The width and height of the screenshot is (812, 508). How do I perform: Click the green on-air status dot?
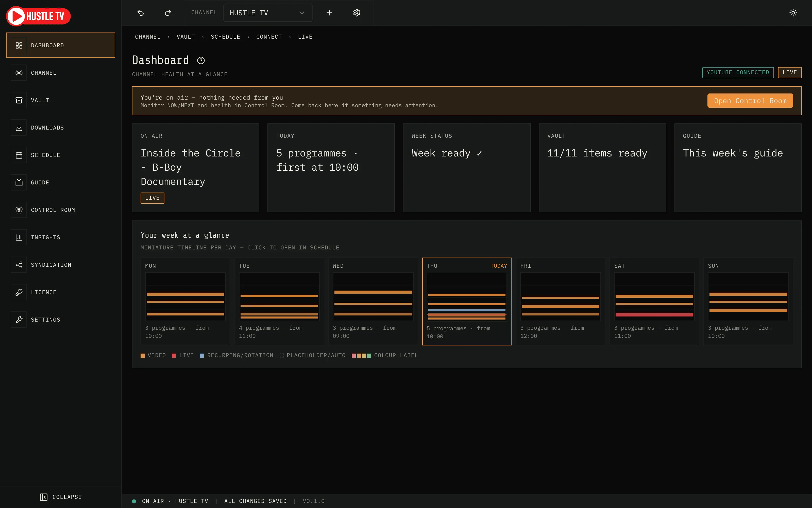[134, 501]
